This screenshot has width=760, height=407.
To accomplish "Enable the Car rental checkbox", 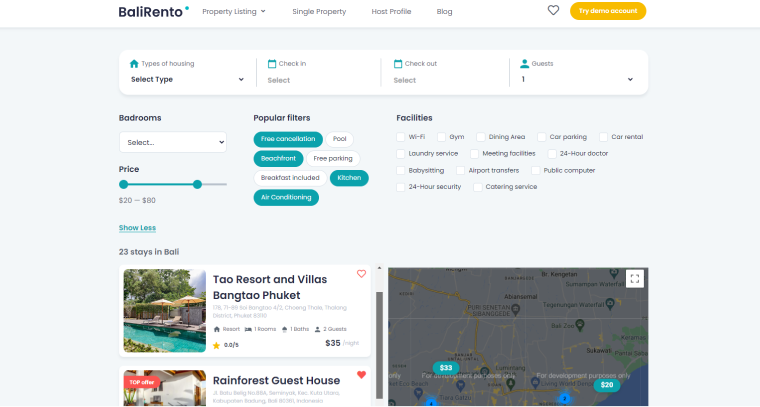I will (603, 137).
